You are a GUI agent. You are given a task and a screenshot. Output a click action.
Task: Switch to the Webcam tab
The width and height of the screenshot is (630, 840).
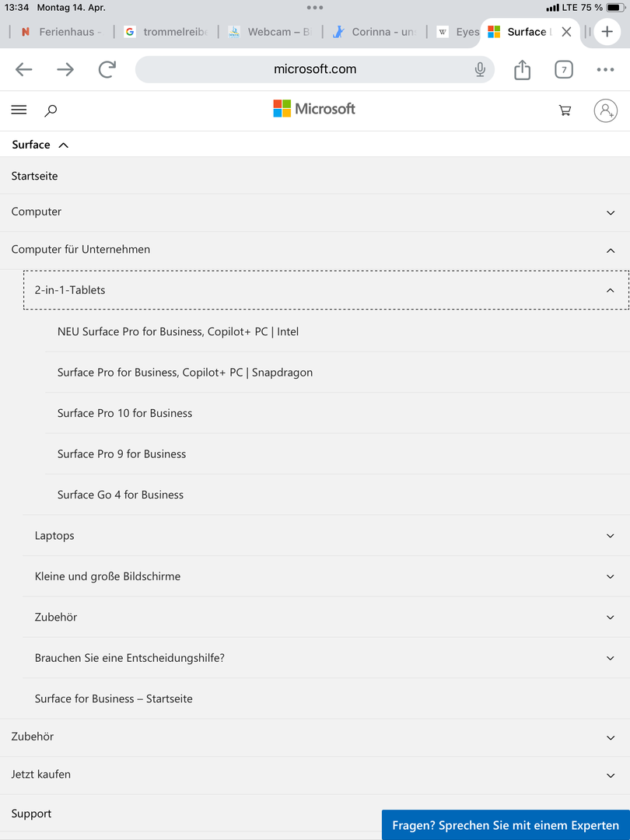268,32
